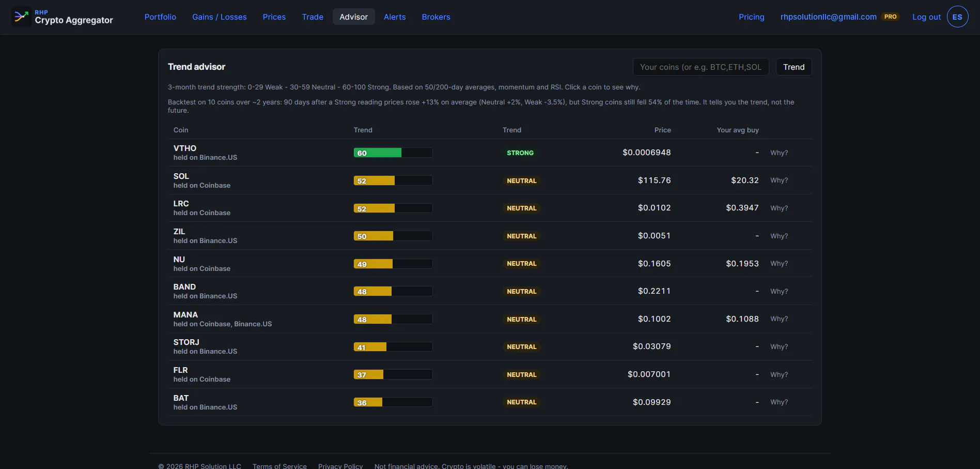Click the BAT coin name

click(181, 398)
